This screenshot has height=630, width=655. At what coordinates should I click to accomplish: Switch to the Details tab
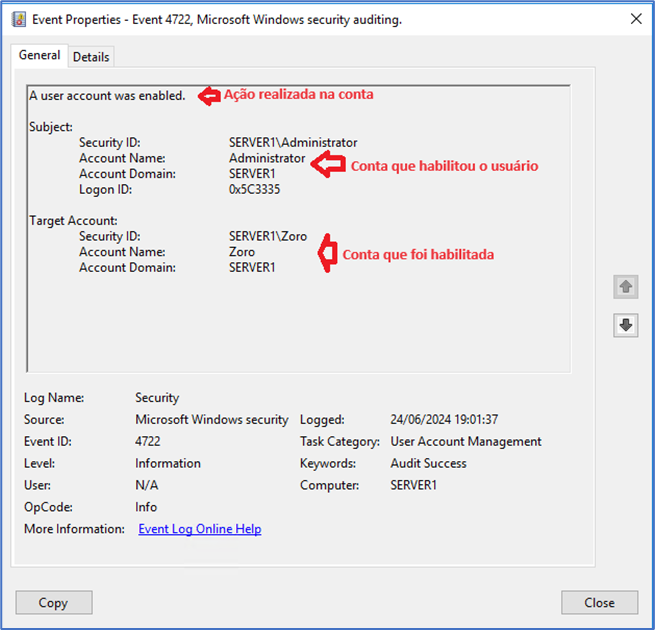[91, 57]
